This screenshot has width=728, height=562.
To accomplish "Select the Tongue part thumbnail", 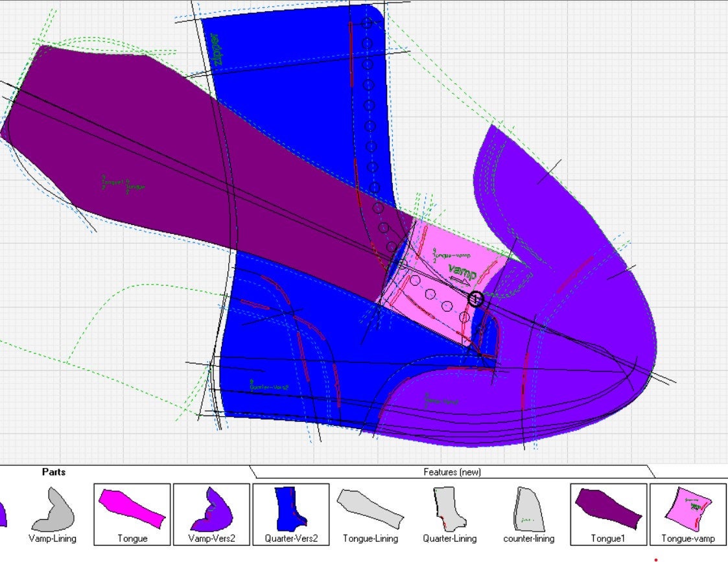I will point(132,514).
